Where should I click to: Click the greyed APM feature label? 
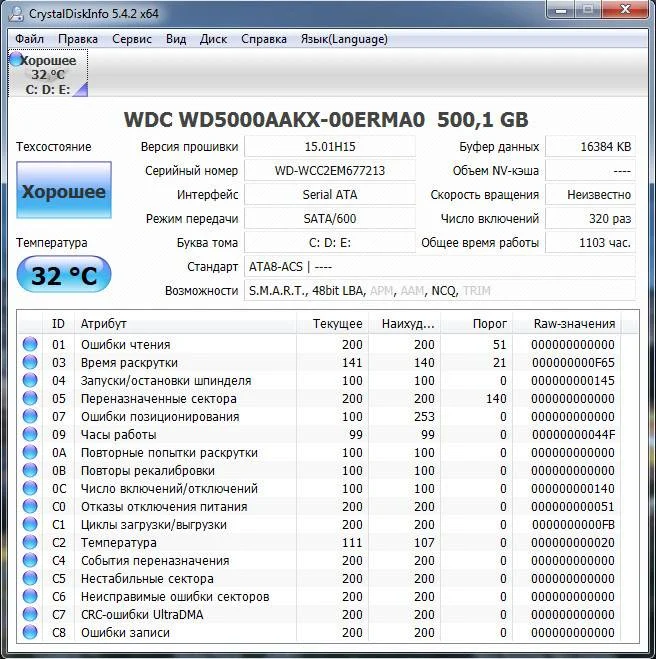(382, 291)
